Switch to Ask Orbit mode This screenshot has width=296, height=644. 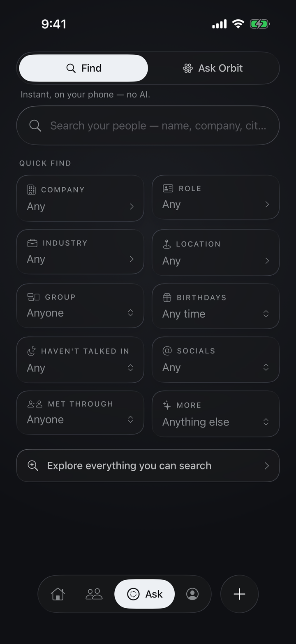(x=213, y=68)
